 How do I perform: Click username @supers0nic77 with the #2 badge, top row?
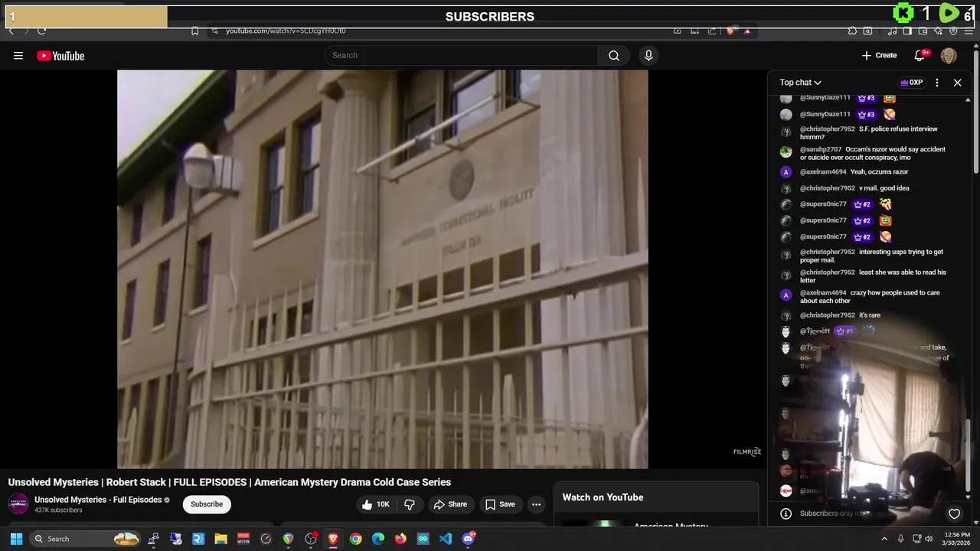coord(823,204)
